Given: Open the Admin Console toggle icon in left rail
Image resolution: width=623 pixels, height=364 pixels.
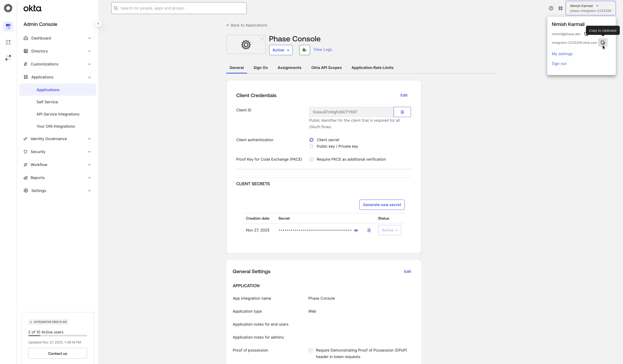Looking at the screenshot, I should pos(8,27).
